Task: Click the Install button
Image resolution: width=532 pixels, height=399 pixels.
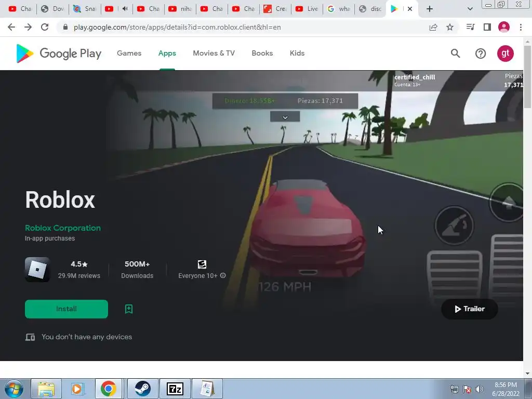Action: [66, 309]
